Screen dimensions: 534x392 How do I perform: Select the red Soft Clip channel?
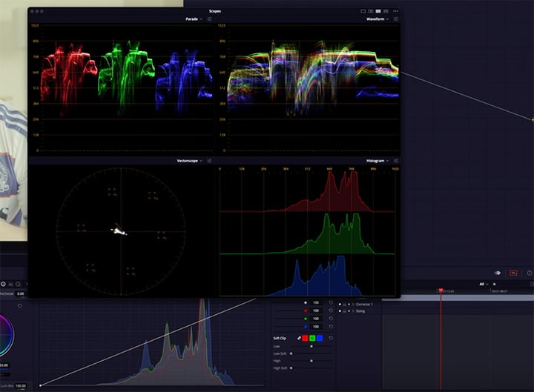pyautogui.click(x=307, y=338)
